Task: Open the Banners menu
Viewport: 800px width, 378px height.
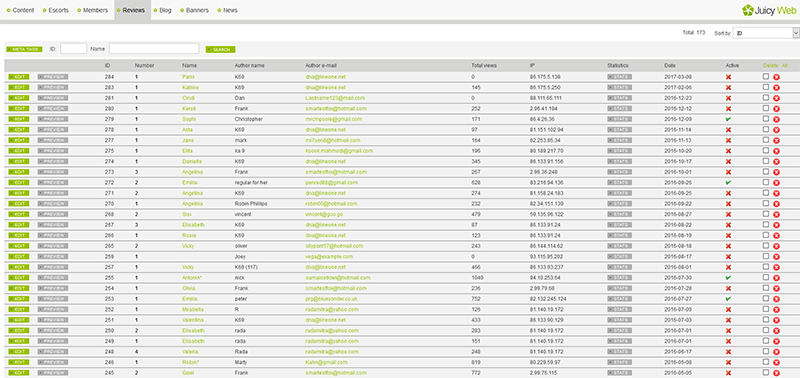Action: (x=194, y=10)
